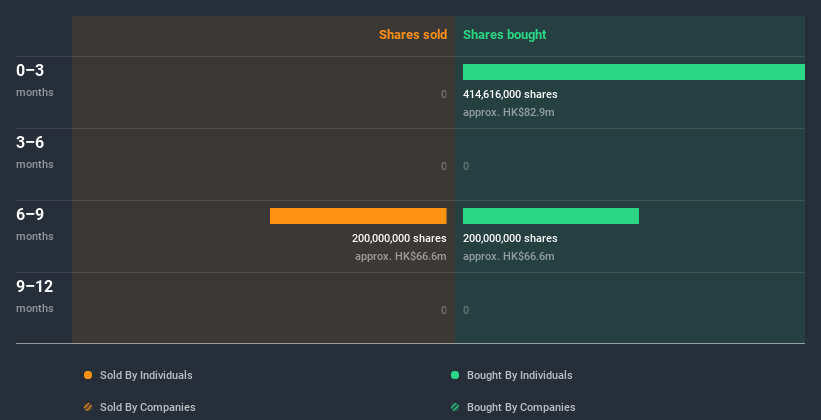821x420 pixels.
Task: Click the 0 sold value in 9–12 months row
Action: [444, 311]
